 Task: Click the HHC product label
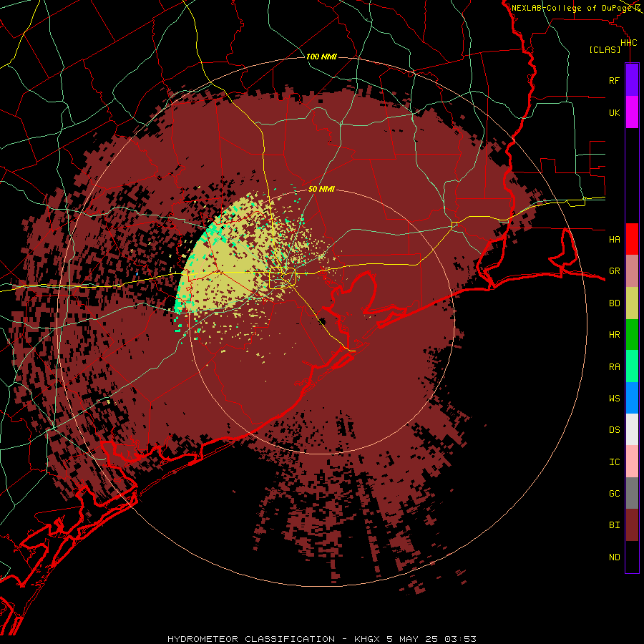tap(628, 43)
